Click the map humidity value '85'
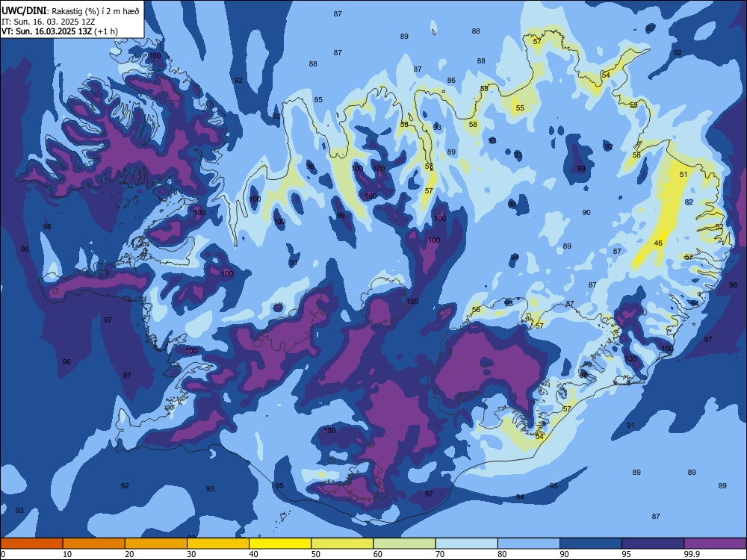747x560 pixels. (x=318, y=99)
